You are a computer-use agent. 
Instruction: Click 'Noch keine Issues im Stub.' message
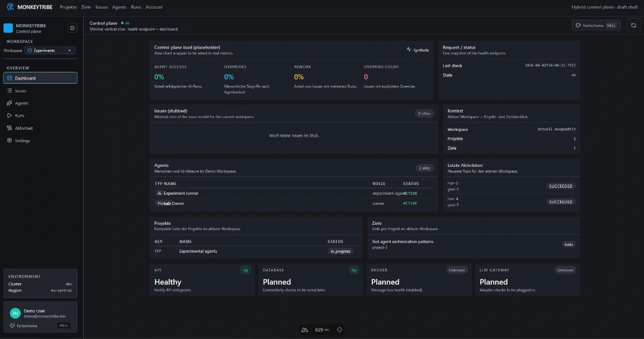294,136
